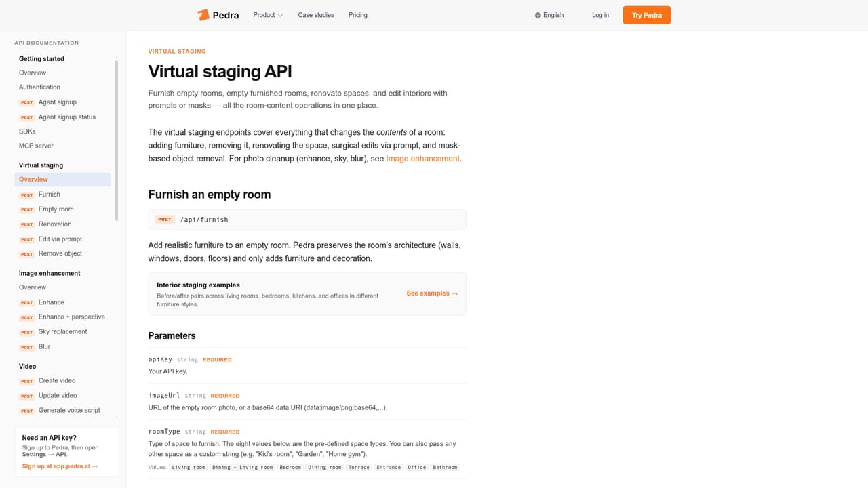The height and width of the screenshot is (488, 868).
Task: Click the Bedroom value tag
Action: [x=290, y=467]
